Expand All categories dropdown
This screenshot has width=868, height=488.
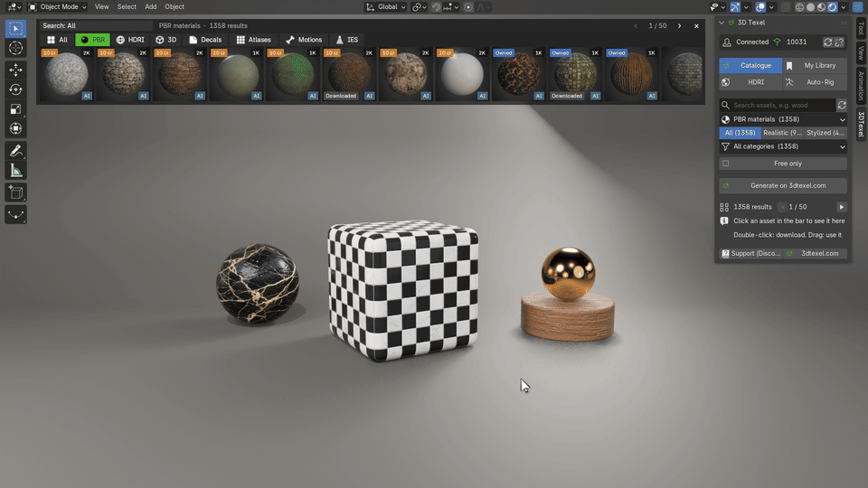coord(783,146)
